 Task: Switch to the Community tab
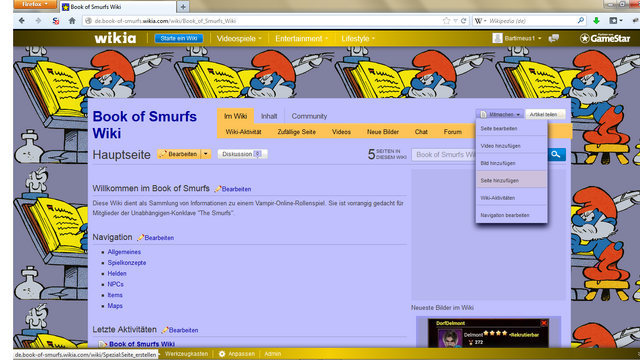point(309,116)
